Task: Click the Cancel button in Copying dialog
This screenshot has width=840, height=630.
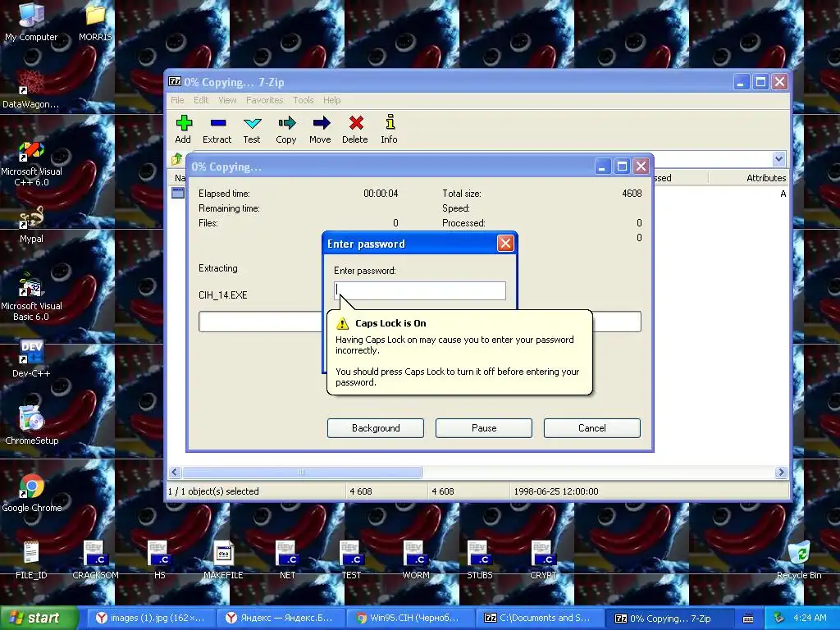Action: coord(592,428)
